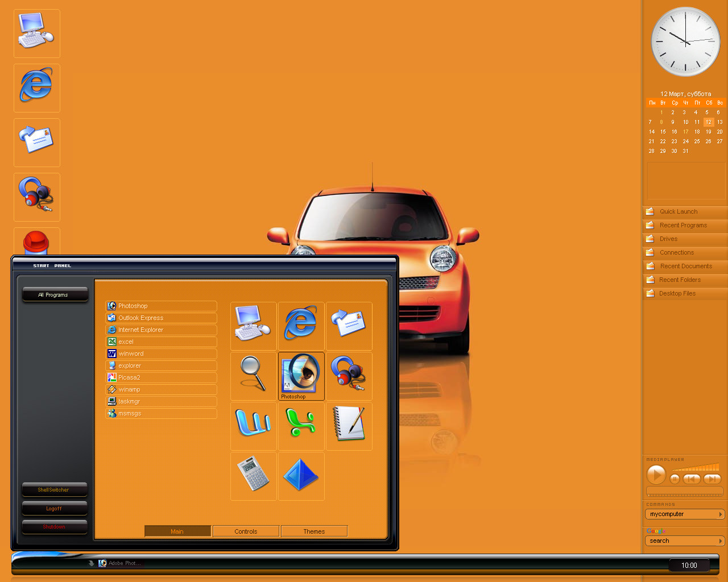Choose Internet Explorer in the program list
728x582 pixels.
click(x=161, y=330)
